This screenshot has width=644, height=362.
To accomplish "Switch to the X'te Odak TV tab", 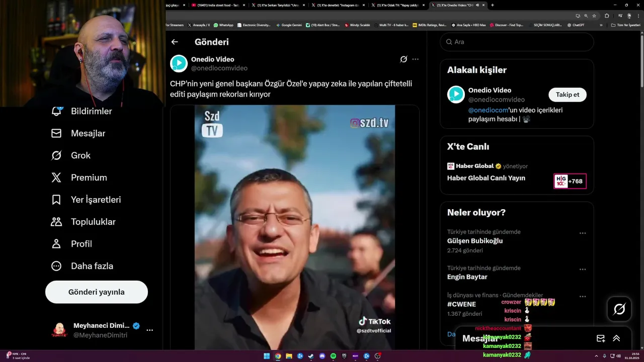I will (397, 5).
